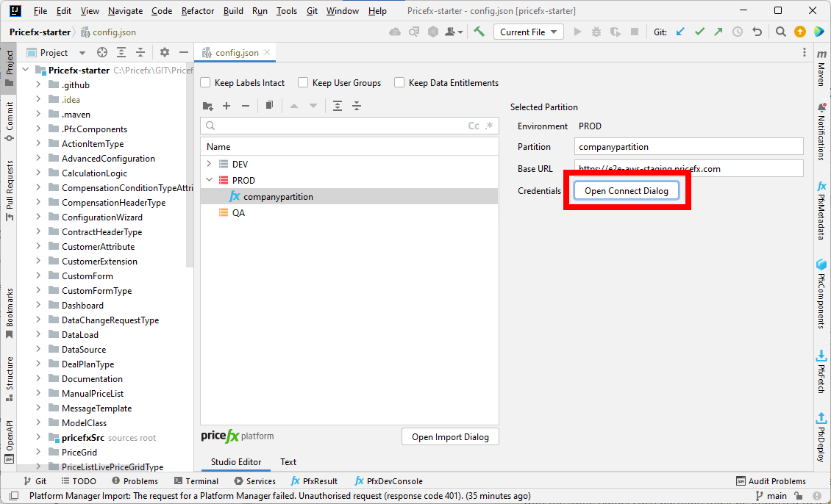Switch to the Text editor tab
Image resolution: width=831 pixels, height=504 pixels.
[x=288, y=462]
